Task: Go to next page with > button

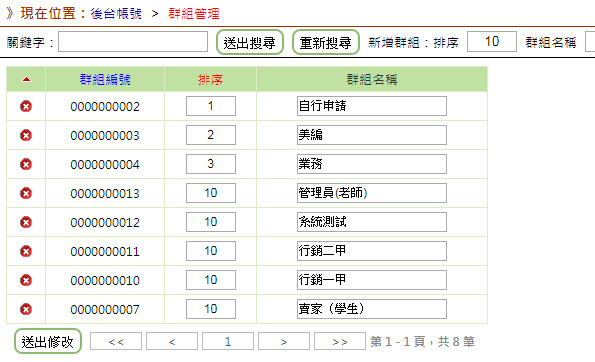Action: pyautogui.click(x=284, y=341)
